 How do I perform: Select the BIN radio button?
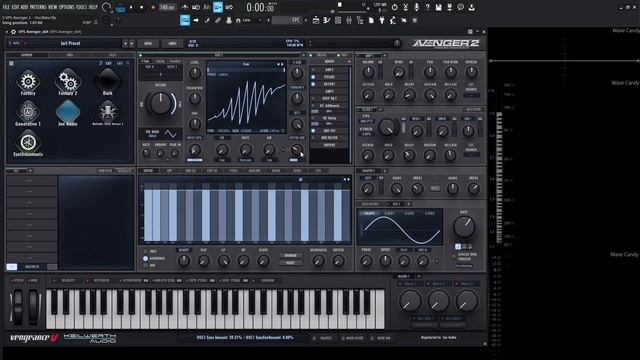[146, 265]
